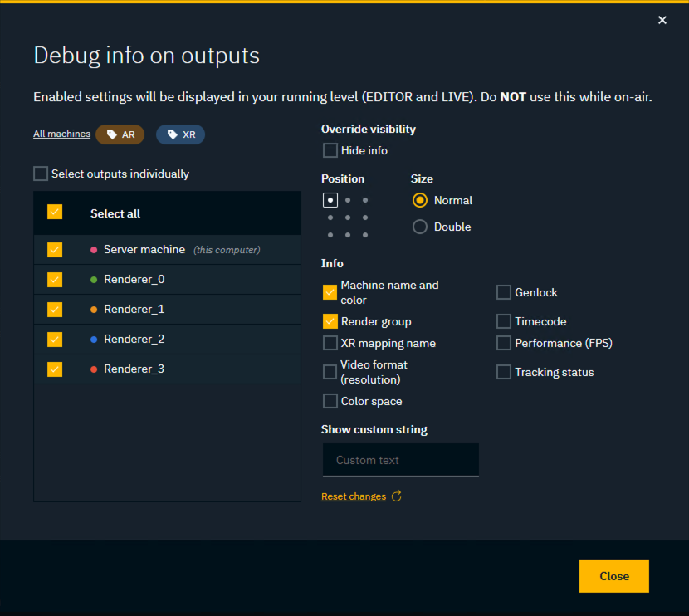Pick the bottom-left dot in Position grid
Image resolution: width=689 pixels, height=616 pixels.
tap(330, 235)
